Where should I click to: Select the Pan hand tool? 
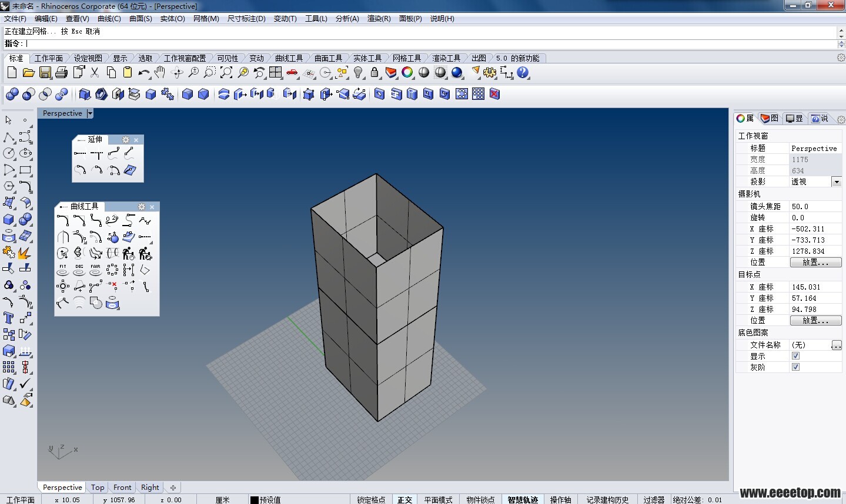[x=160, y=73]
